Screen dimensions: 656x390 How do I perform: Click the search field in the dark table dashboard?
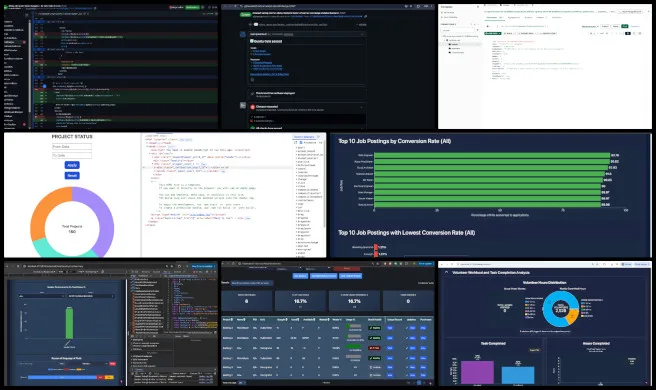point(251,283)
